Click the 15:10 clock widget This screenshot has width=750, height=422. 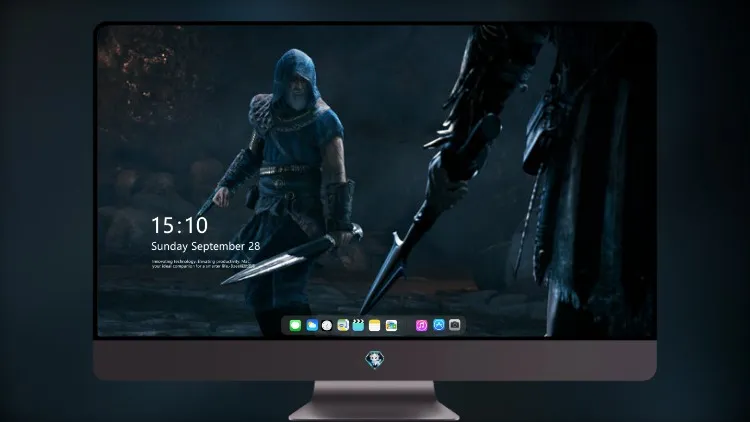pyautogui.click(x=179, y=225)
